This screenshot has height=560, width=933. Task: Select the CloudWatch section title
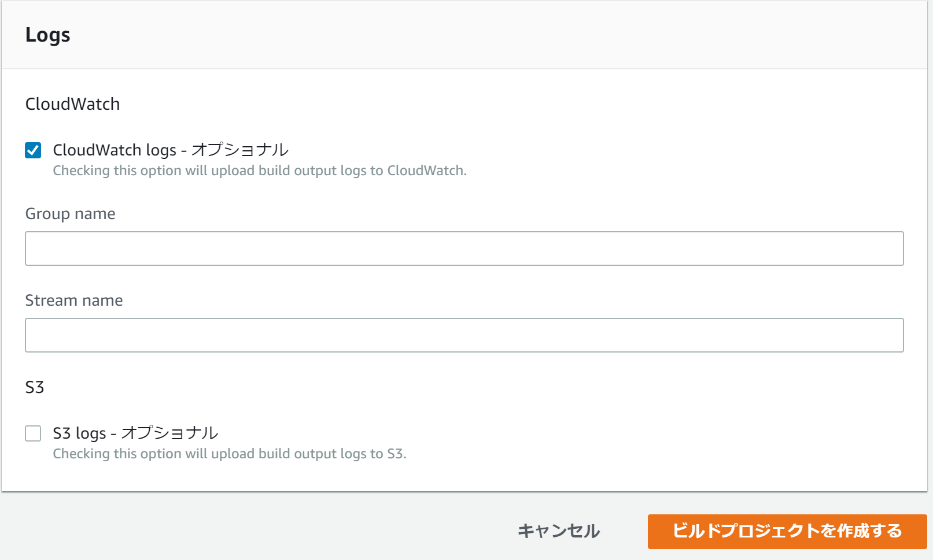(x=72, y=104)
